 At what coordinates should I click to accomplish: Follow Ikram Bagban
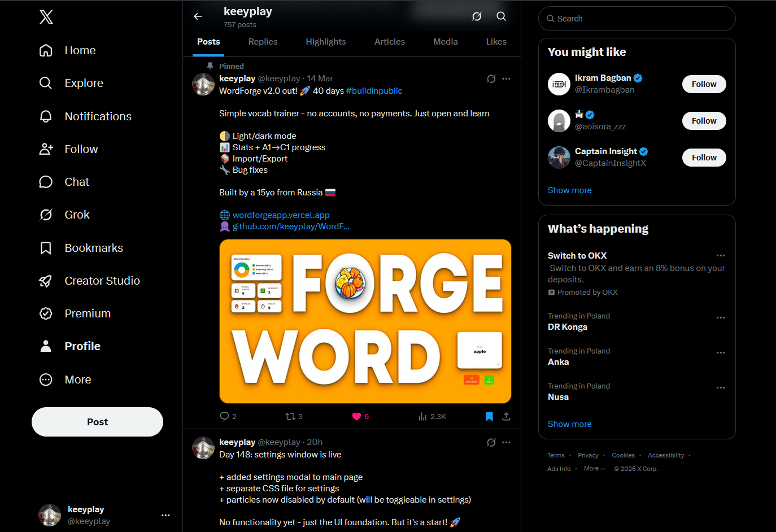[704, 84]
